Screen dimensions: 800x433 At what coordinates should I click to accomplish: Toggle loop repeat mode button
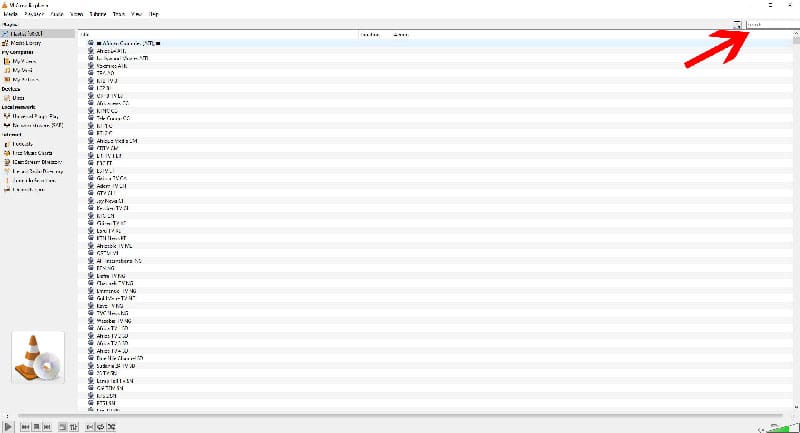(101, 427)
